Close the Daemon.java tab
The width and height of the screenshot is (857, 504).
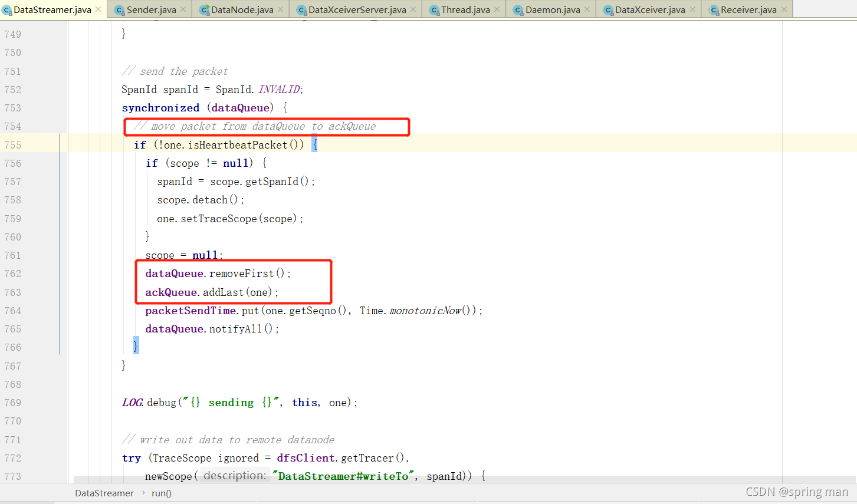pos(587,9)
